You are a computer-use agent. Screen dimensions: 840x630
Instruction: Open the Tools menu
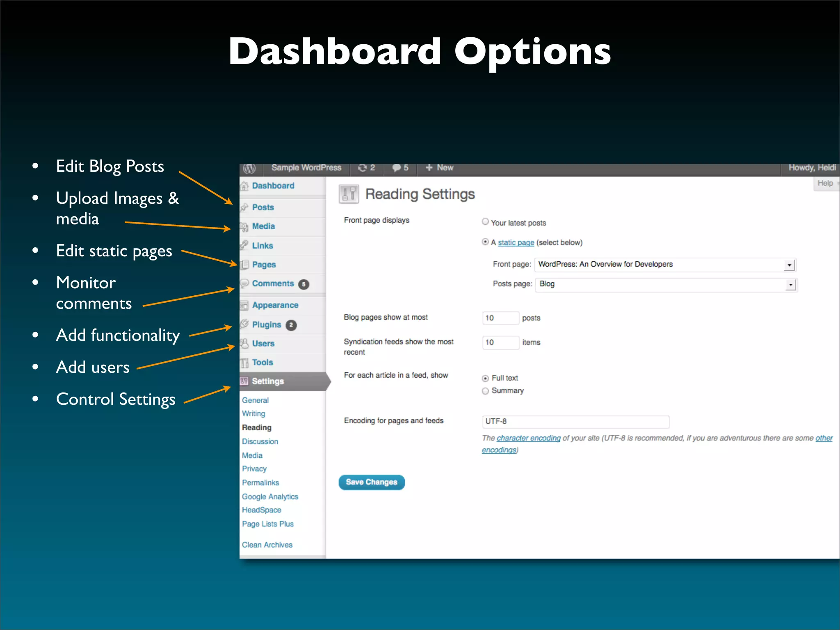[x=262, y=363]
